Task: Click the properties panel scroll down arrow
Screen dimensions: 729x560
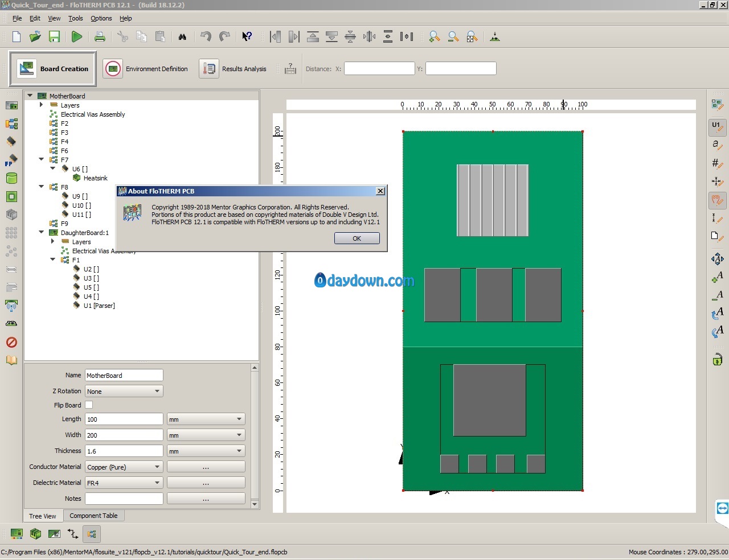Action: pos(255,504)
